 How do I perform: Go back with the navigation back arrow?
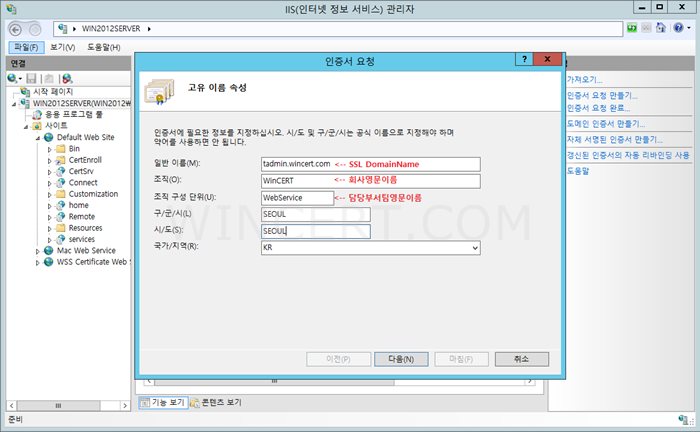tap(15, 29)
